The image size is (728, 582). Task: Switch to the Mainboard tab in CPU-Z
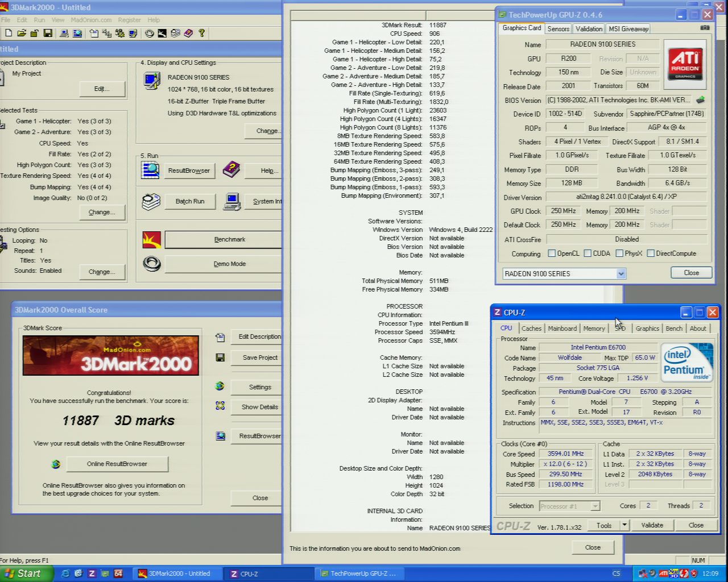[562, 329]
